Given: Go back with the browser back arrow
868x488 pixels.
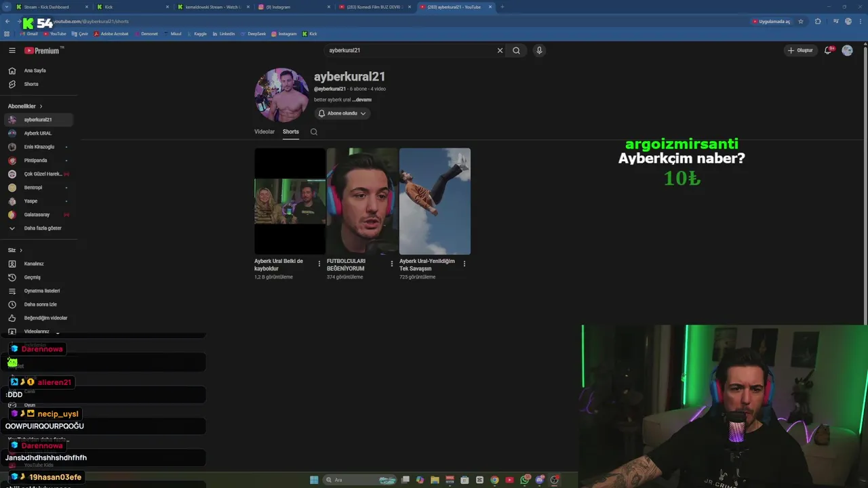Looking at the screenshot, I should 7,22.
